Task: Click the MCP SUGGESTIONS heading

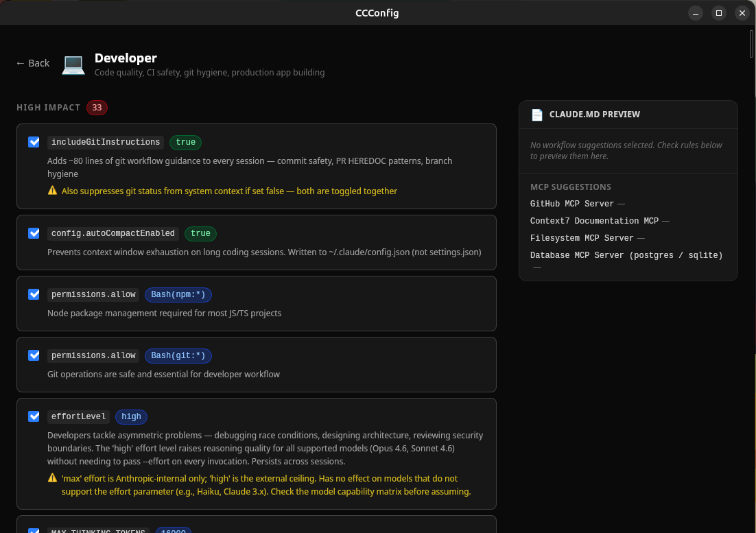Action: point(570,187)
